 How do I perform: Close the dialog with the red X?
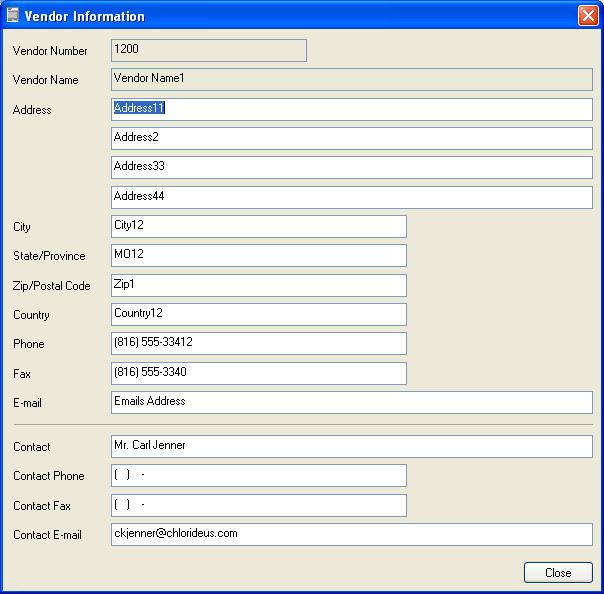click(588, 16)
